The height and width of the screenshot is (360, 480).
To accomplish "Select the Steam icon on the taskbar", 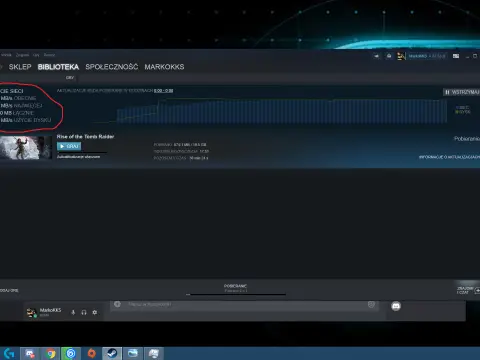I will [112, 353].
